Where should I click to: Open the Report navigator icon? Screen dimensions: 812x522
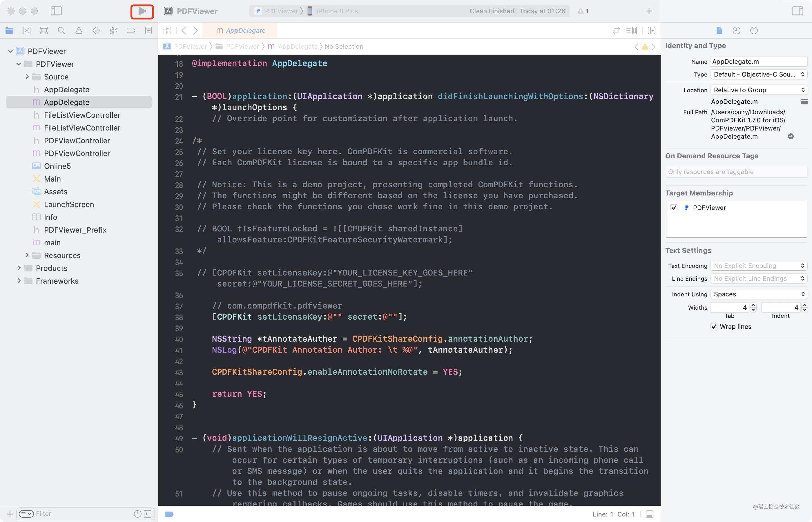pos(148,30)
